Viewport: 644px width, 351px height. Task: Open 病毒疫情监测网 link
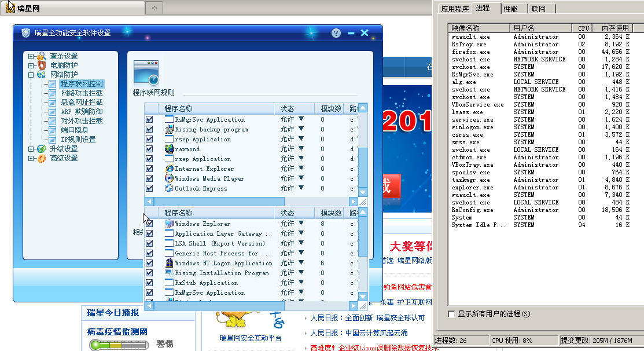point(117,332)
